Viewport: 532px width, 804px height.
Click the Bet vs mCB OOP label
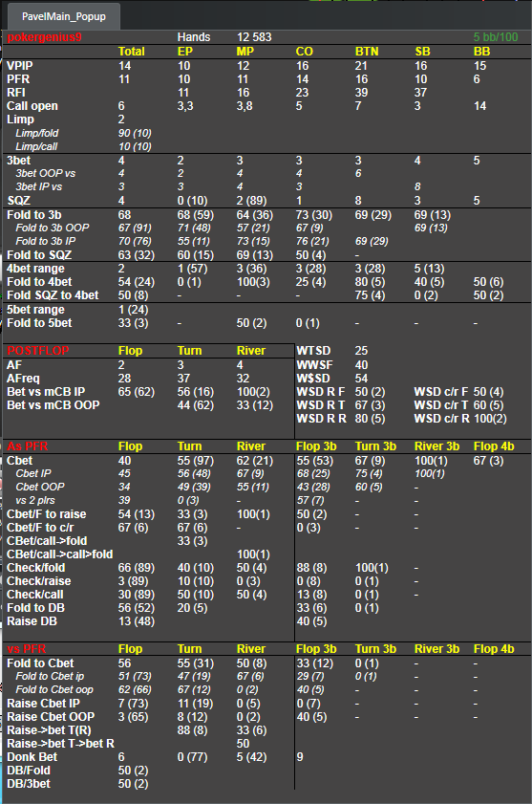pyautogui.click(x=53, y=404)
